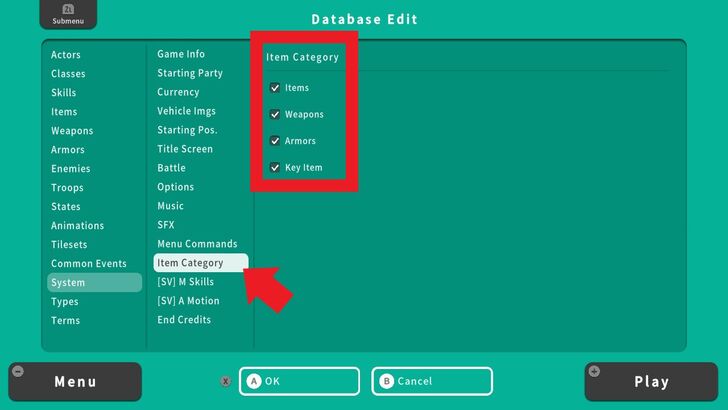
Task: Click the minus icon on Menu button
Action: coord(18,372)
